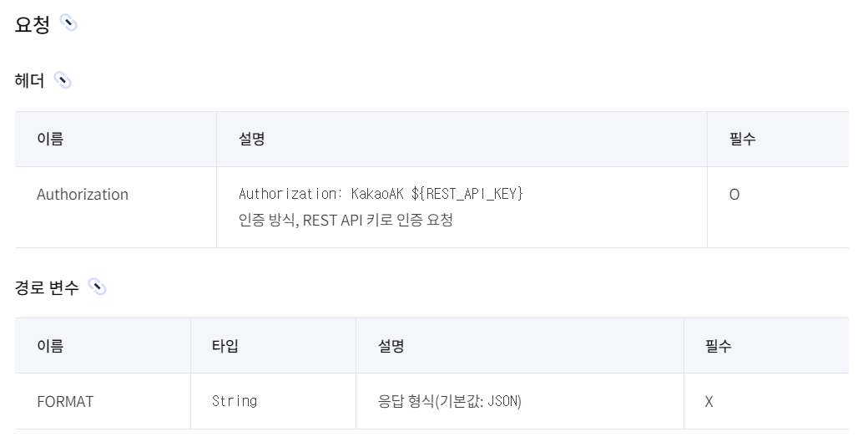Click the description text 인증 방식, REST API 키로 인증 요청
Image resolution: width=868 pixels, height=437 pixels.
point(346,220)
